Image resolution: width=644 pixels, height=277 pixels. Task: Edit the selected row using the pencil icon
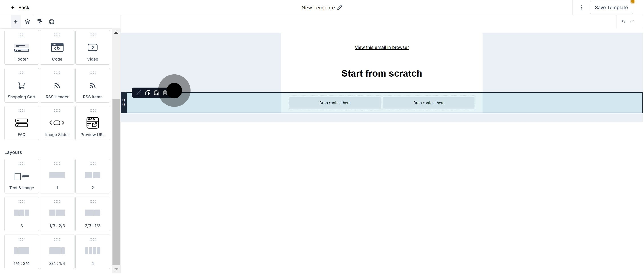tap(139, 93)
